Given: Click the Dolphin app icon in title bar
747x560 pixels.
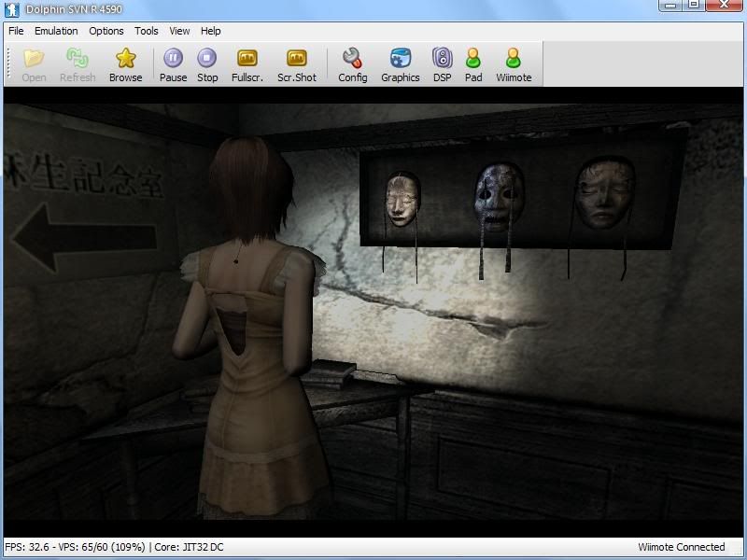Looking at the screenshot, I should click(x=11, y=9).
